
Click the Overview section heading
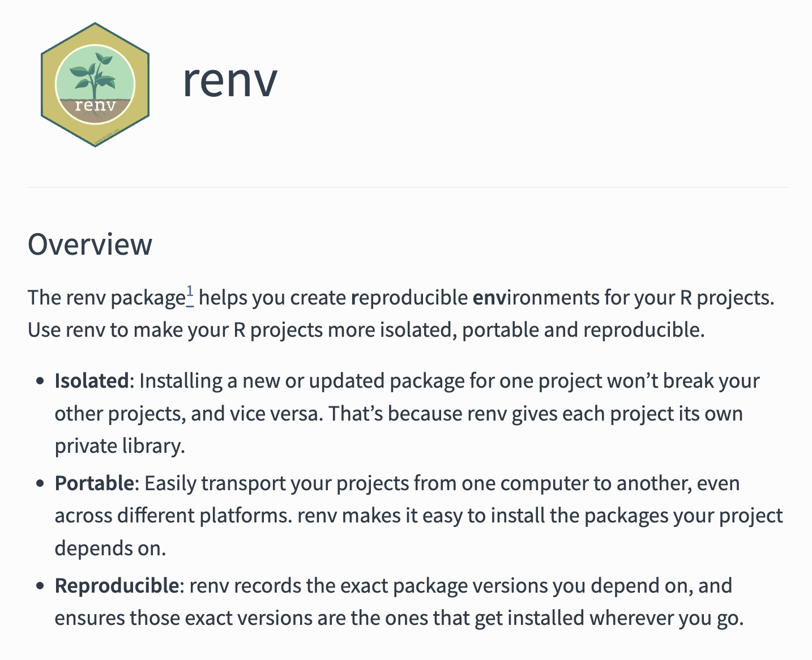coord(90,245)
